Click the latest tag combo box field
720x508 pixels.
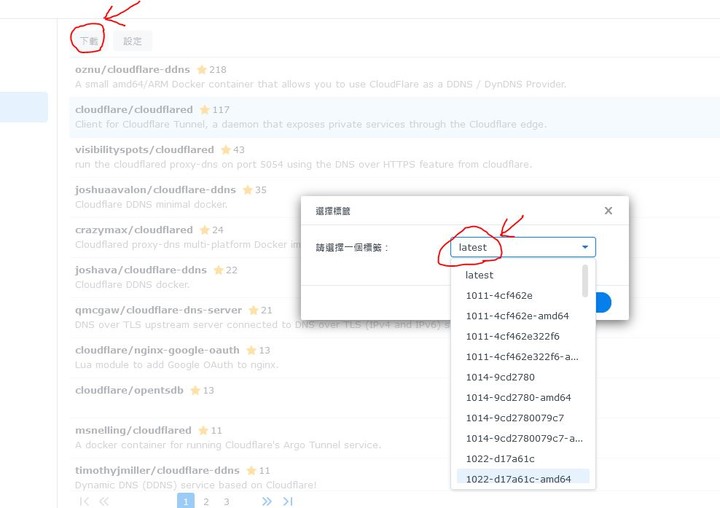pyautogui.click(x=523, y=247)
